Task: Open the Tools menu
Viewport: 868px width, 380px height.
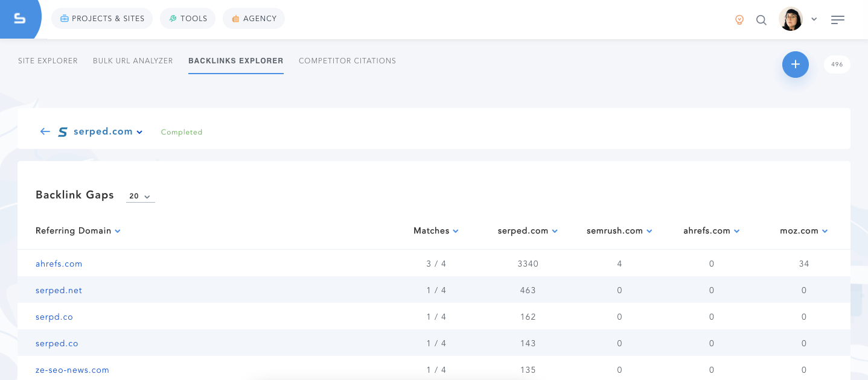Action: [x=188, y=19]
